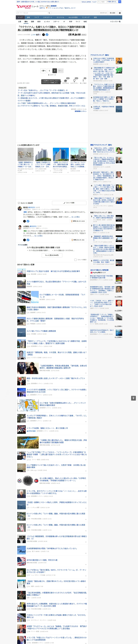Share 山田敏弘's comment on X
This screenshot has width=138, height=644.
click(25, 240)
